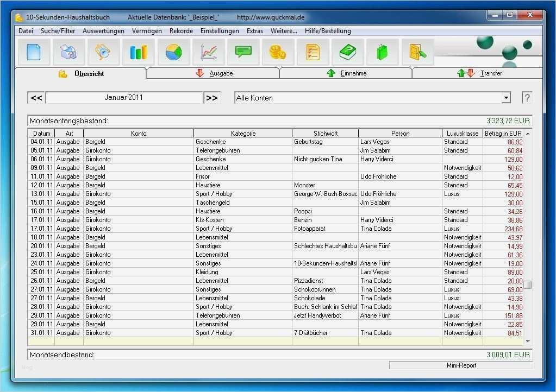
Task: Open the Mini-Report
Action: (x=461, y=366)
